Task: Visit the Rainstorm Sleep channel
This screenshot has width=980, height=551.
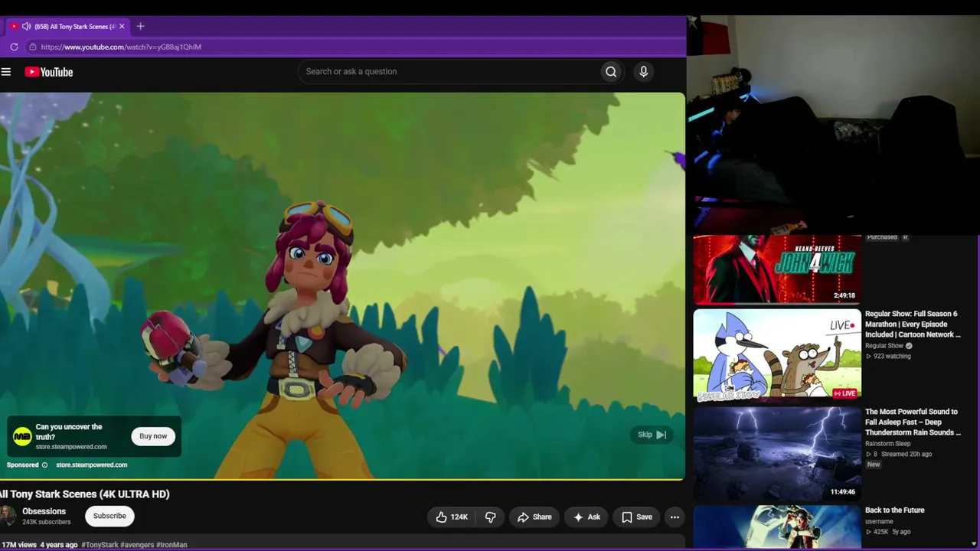Action: point(888,444)
